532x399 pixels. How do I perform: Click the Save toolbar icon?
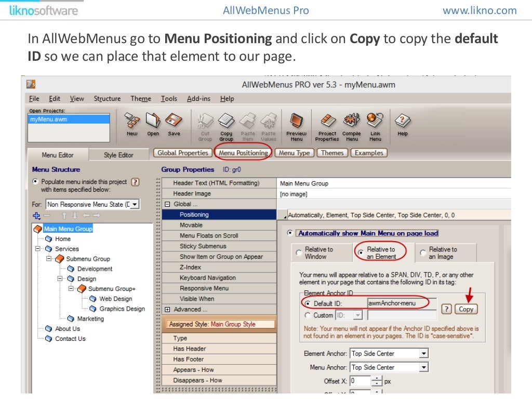point(174,125)
